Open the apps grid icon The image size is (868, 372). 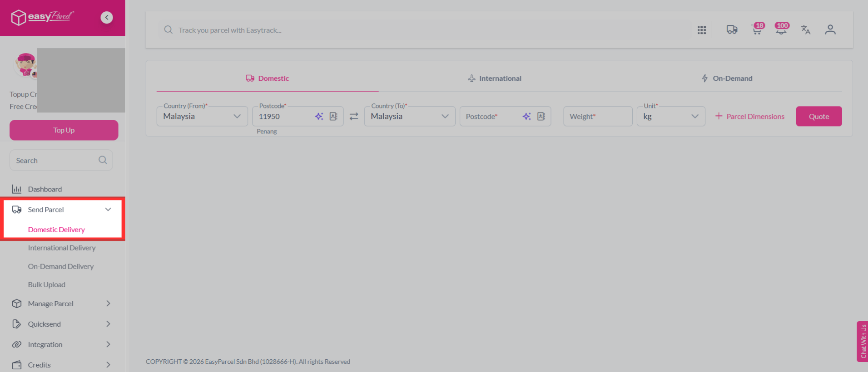pos(702,30)
